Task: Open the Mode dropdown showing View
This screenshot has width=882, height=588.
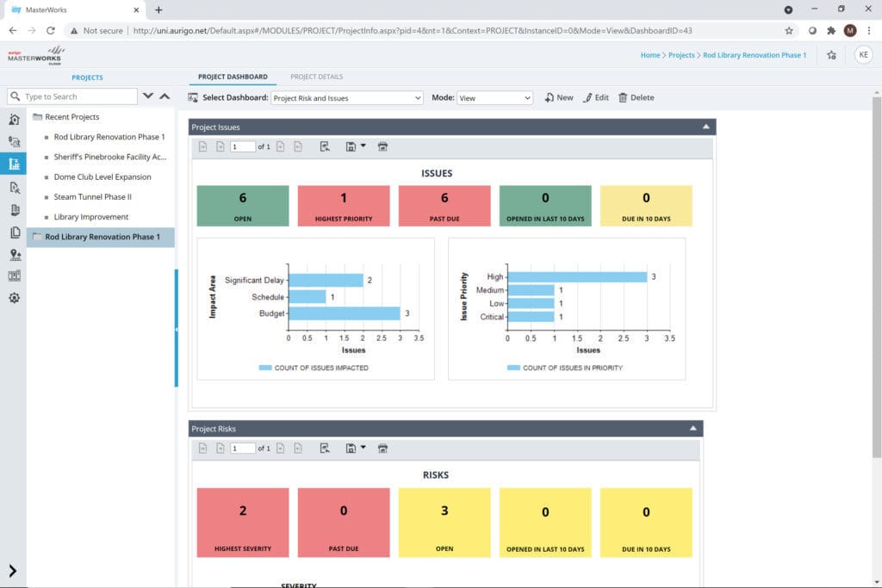Action: (494, 98)
